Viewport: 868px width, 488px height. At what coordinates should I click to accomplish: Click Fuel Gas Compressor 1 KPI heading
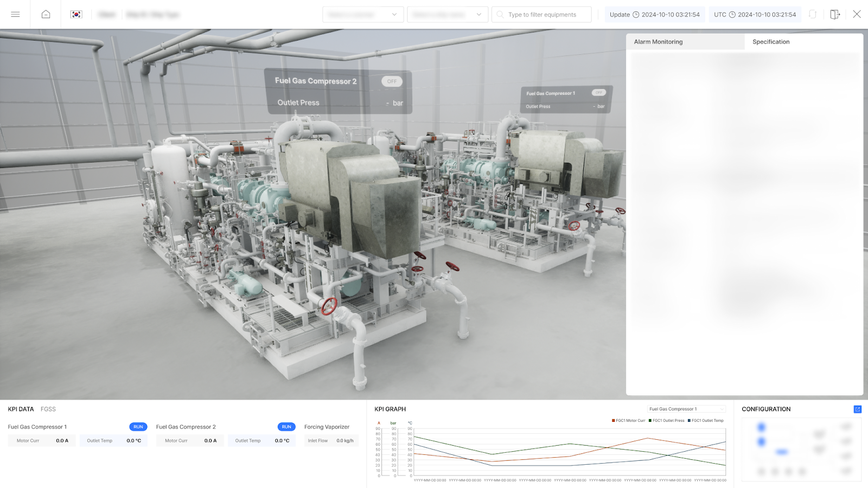(x=37, y=427)
